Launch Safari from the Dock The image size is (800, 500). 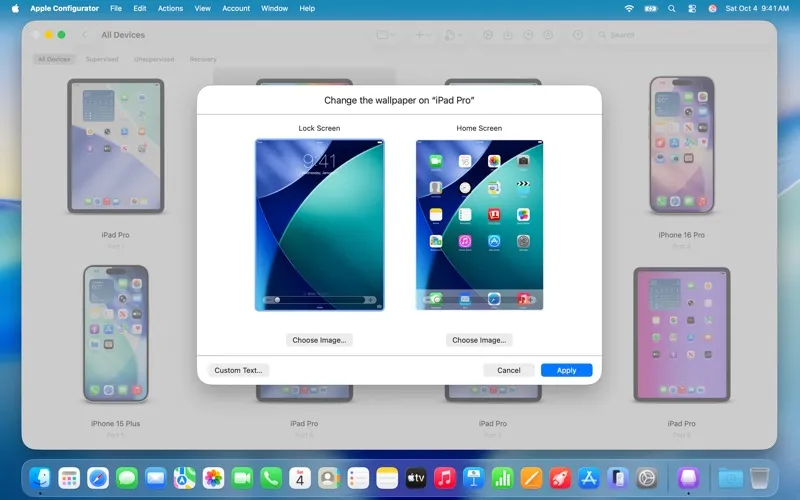point(98,479)
